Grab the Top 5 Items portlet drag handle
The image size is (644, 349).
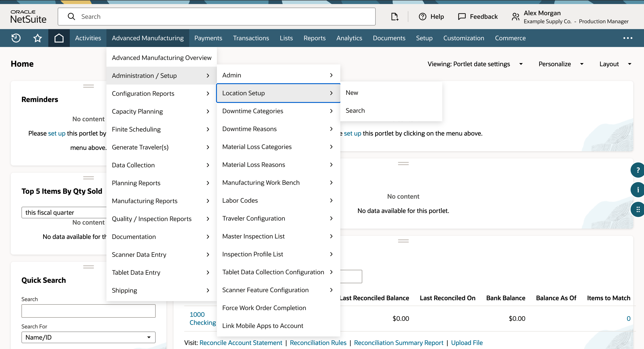tap(89, 178)
